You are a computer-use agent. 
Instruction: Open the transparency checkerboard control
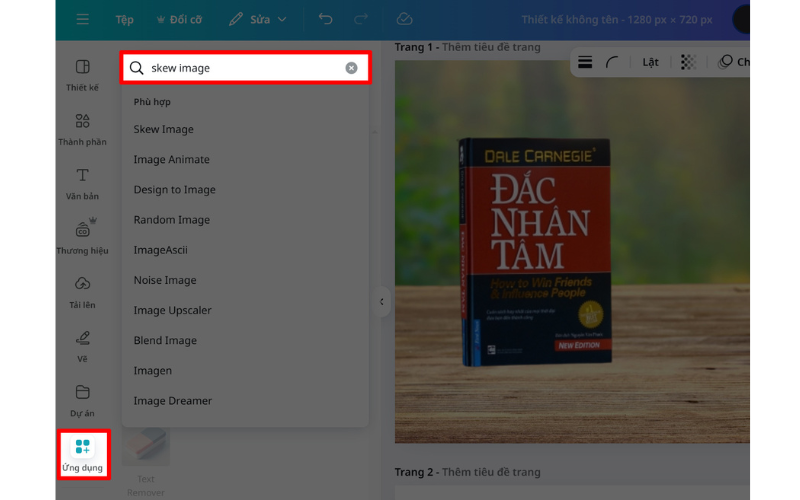(688, 62)
